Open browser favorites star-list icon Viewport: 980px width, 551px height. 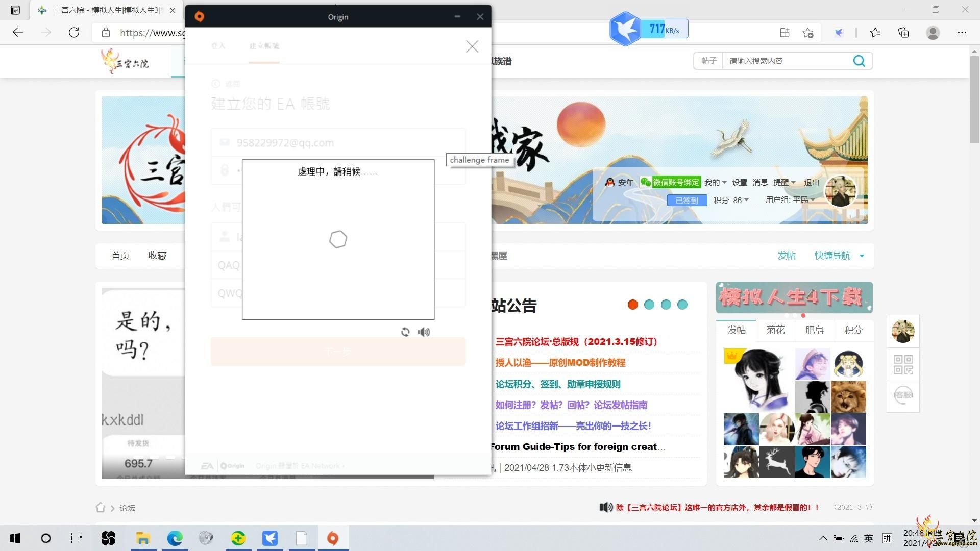[x=875, y=33]
